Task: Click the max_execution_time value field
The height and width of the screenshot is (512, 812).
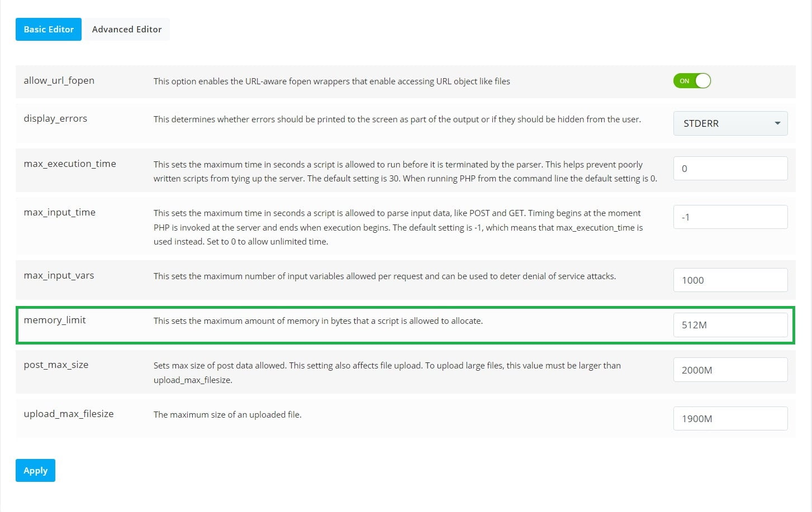Action: (730, 169)
